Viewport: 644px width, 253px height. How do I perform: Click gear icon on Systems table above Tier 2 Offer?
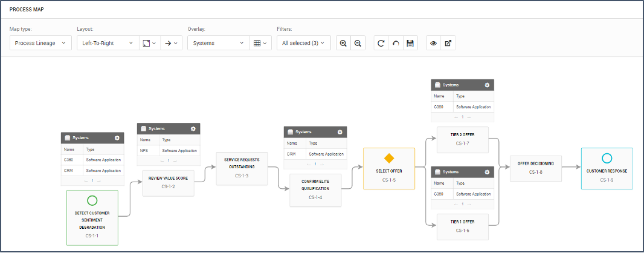point(487,85)
